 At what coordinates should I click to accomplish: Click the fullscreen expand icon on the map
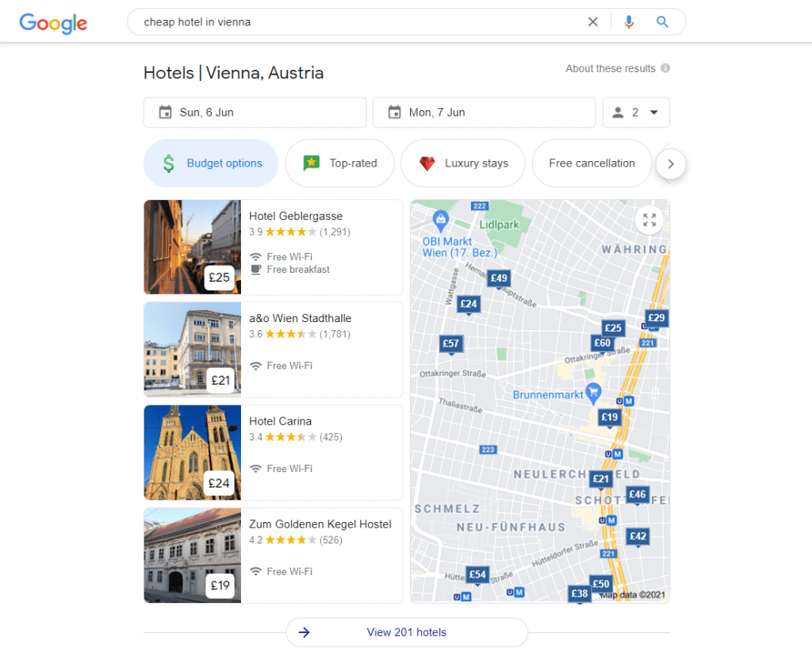(649, 220)
